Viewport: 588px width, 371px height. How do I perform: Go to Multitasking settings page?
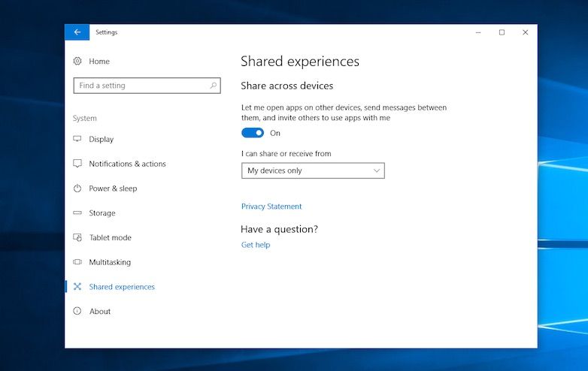coord(110,262)
